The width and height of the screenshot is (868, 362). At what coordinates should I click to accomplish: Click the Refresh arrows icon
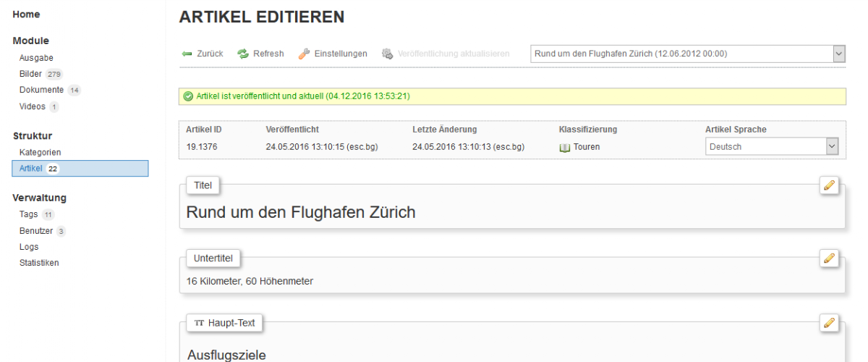243,54
